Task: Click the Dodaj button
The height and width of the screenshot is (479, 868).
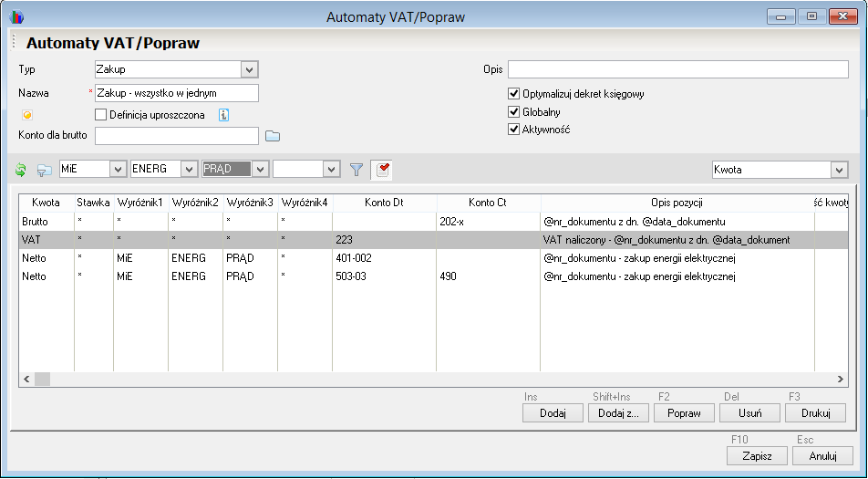Action: 553,412
